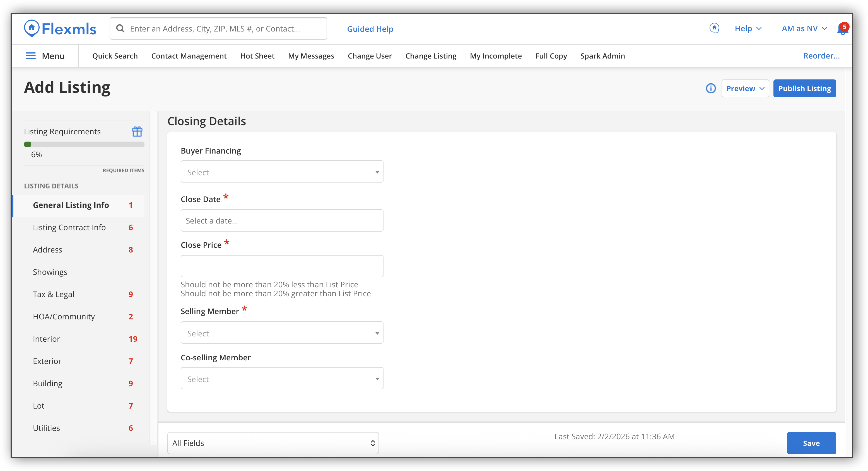The image size is (868, 471).
Task: Open Change Listing
Action: 431,56
